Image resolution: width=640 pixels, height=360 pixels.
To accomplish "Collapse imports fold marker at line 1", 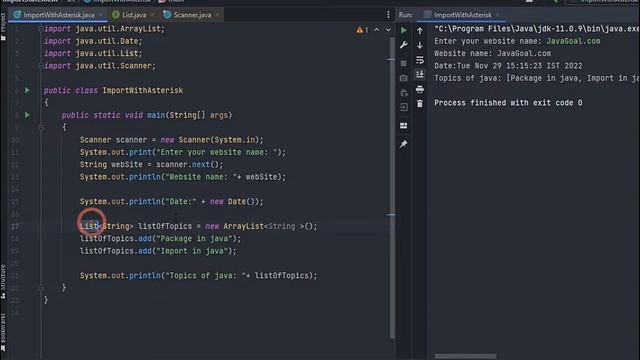I will coord(41,29).
